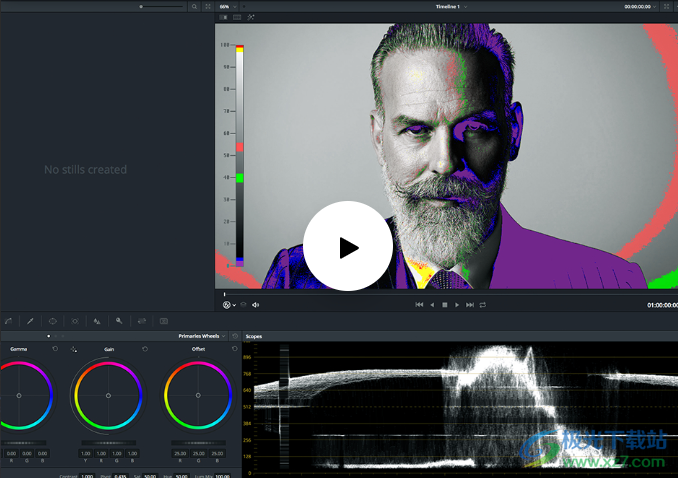Screen dimensions: 678x478
Task: Click the Gain R value field
Action: [x=101, y=453]
